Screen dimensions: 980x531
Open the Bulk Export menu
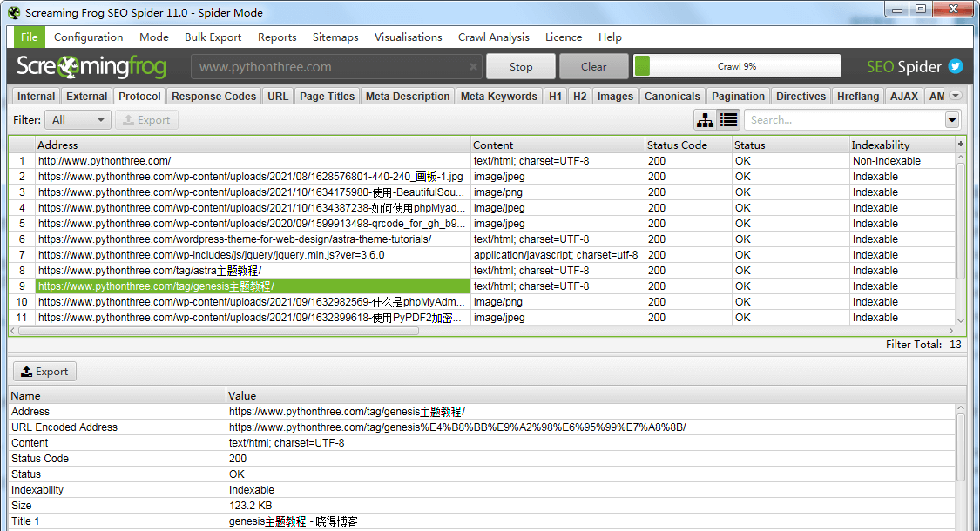point(213,37)
